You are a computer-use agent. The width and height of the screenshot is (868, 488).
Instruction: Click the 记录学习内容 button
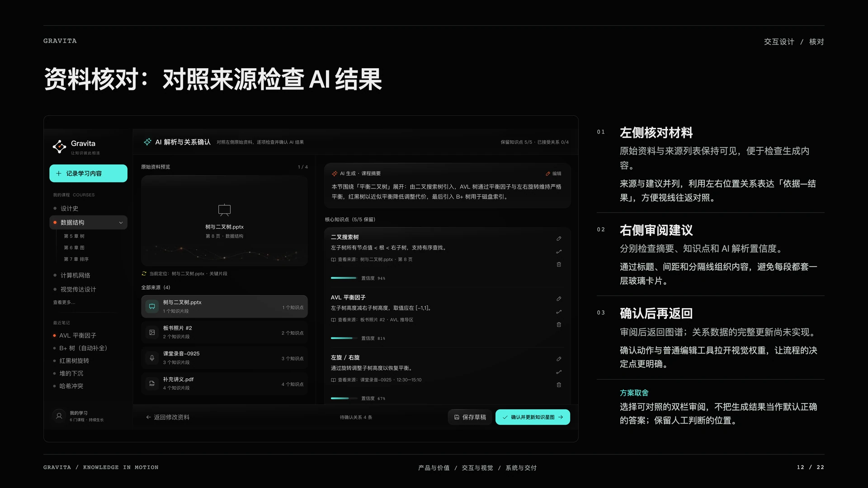tap(88, 174)
